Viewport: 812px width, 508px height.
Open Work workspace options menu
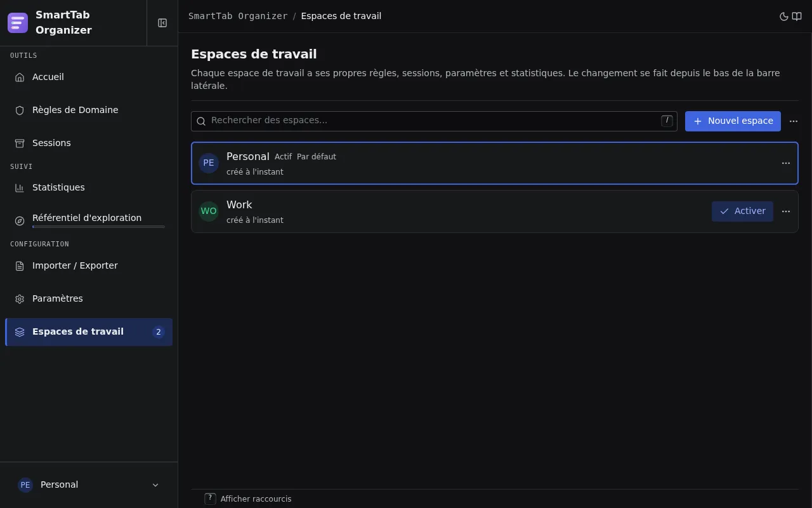[786, 211]
